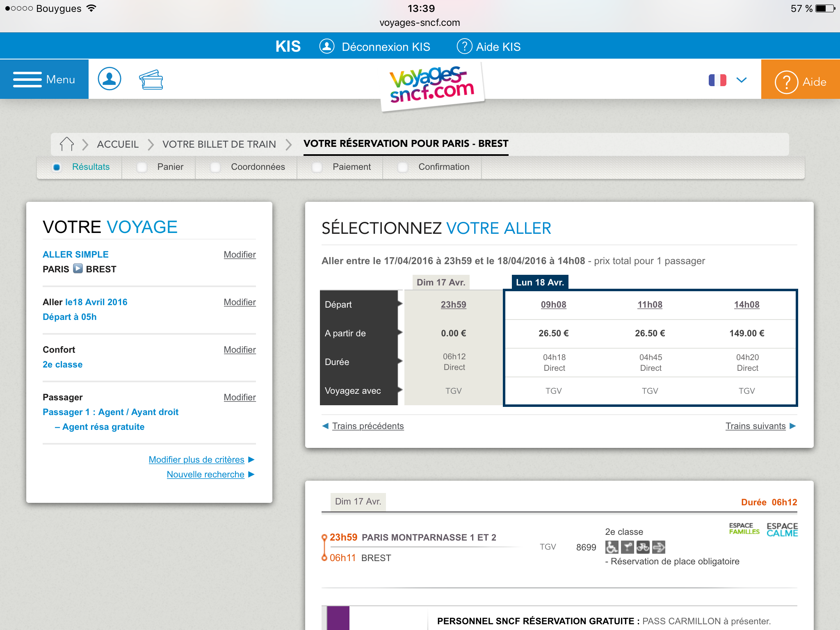Click the Déconnexion KIS user icon
840x630 pixels.
point(327,46)
